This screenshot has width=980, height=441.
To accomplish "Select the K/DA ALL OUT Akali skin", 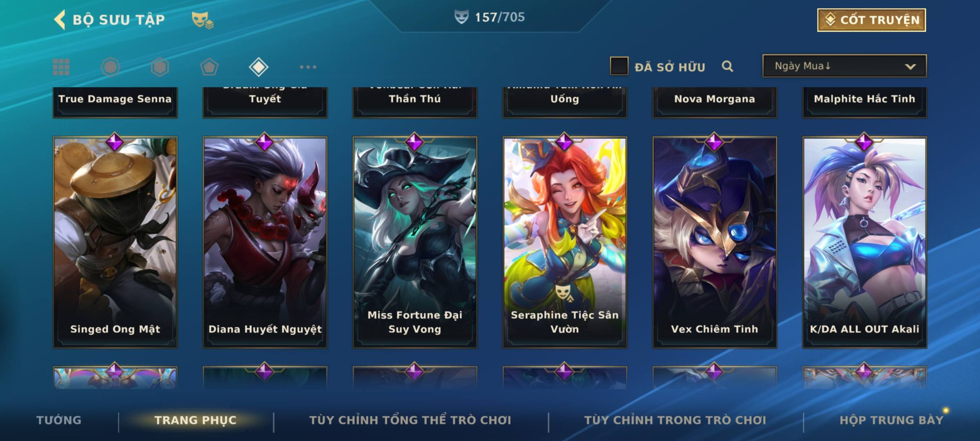I will pos(864,242).
